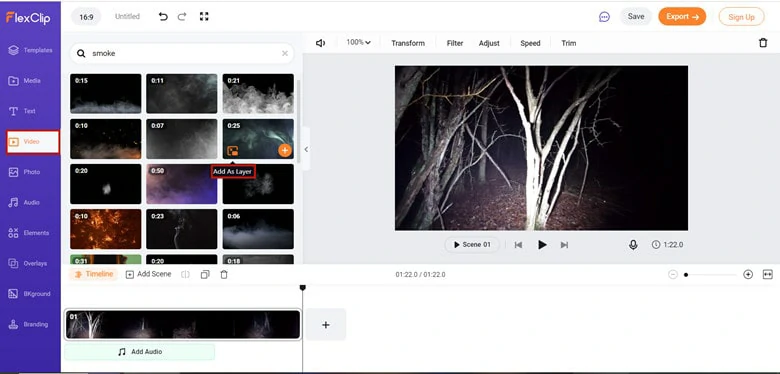This screenshot has width=780, height=374.
Task: Open the Speed tool
Action: (530, 43)
